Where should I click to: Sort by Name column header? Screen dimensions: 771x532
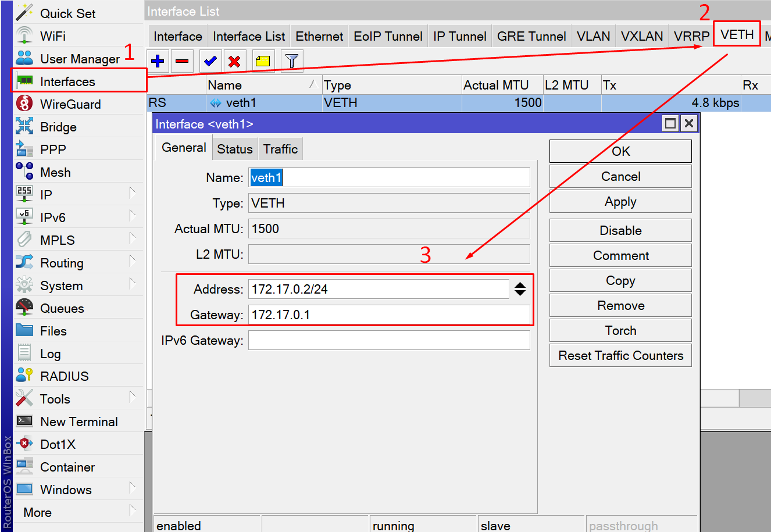(263, 85)
